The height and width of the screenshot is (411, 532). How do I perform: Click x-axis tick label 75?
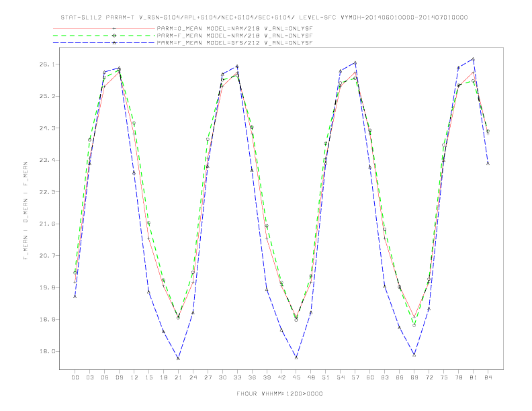click(x=444, y=377)
